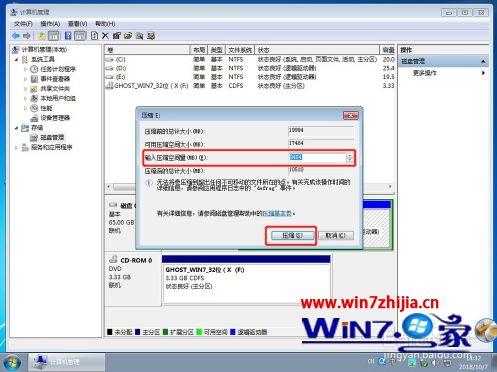Open the 文件(F) menu
Image resolution: width=497 pixels, height=372 pixels.
23,24
